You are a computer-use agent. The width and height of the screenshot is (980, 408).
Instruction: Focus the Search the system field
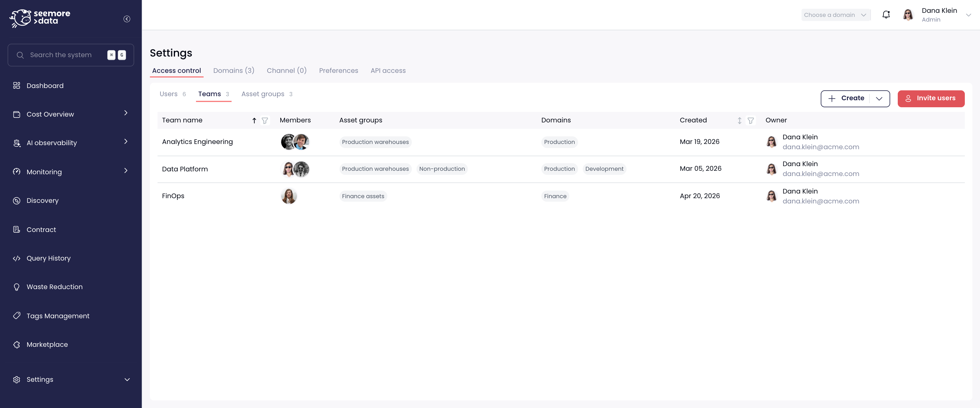(x=71, y=55)
